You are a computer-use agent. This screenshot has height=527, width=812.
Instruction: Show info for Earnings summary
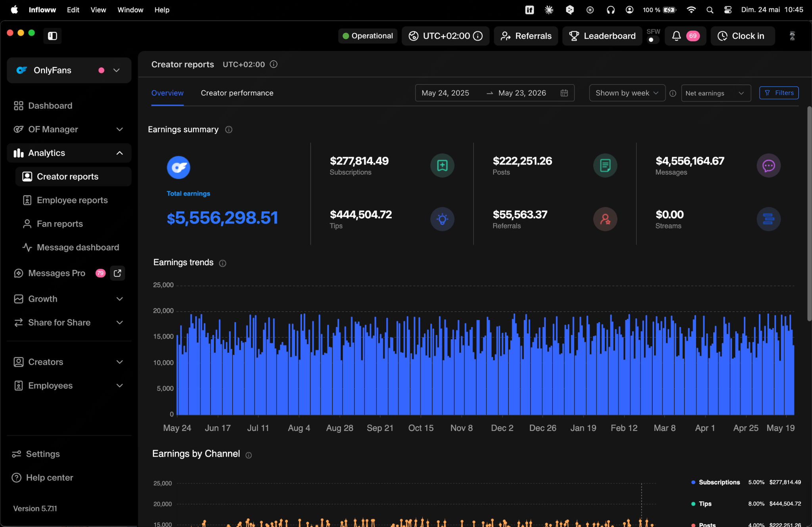pos(229,130)
